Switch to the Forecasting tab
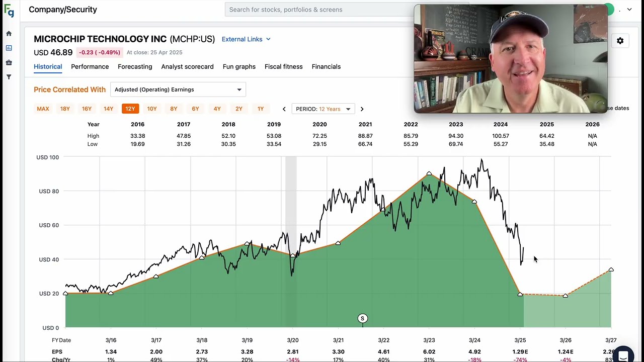This screenshot has width=644, height=362. click(135, 67)
